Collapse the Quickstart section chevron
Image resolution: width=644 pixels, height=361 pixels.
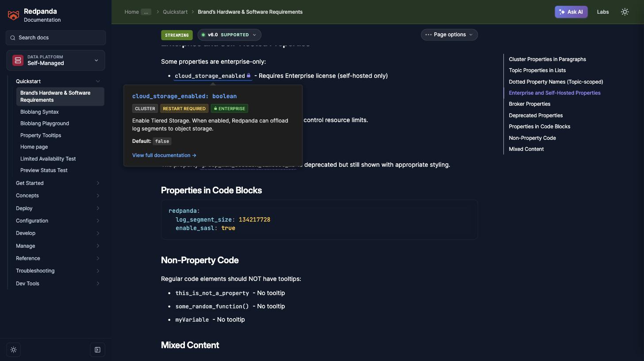98,81
